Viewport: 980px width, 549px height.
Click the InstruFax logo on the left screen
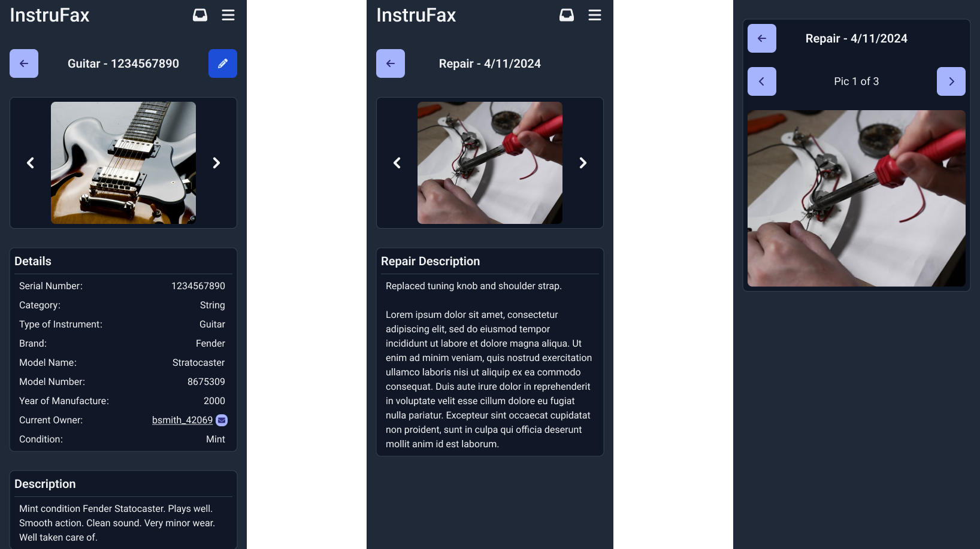coord(49,15)
